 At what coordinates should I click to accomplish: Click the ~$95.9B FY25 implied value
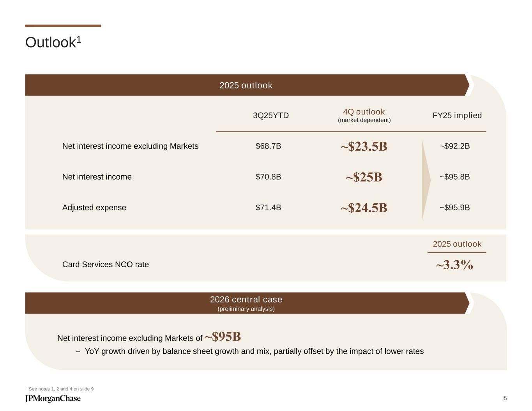pos(454,208)
